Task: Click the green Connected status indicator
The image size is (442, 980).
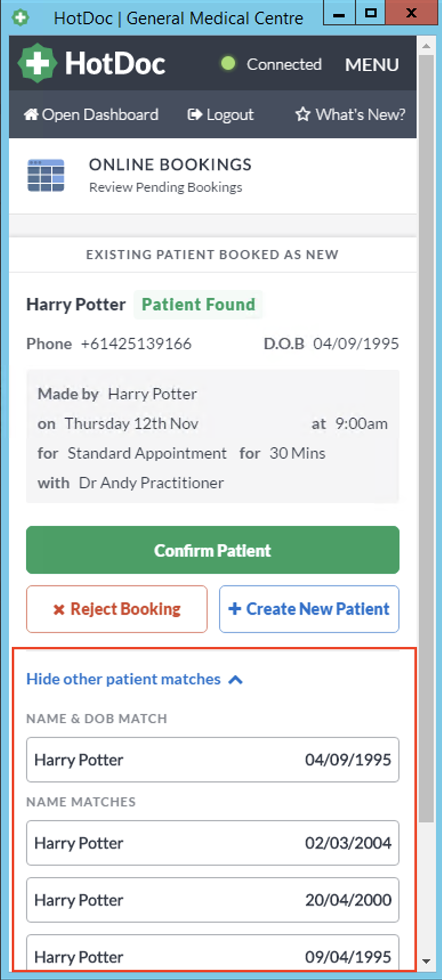Action: (x=228, y=63)
